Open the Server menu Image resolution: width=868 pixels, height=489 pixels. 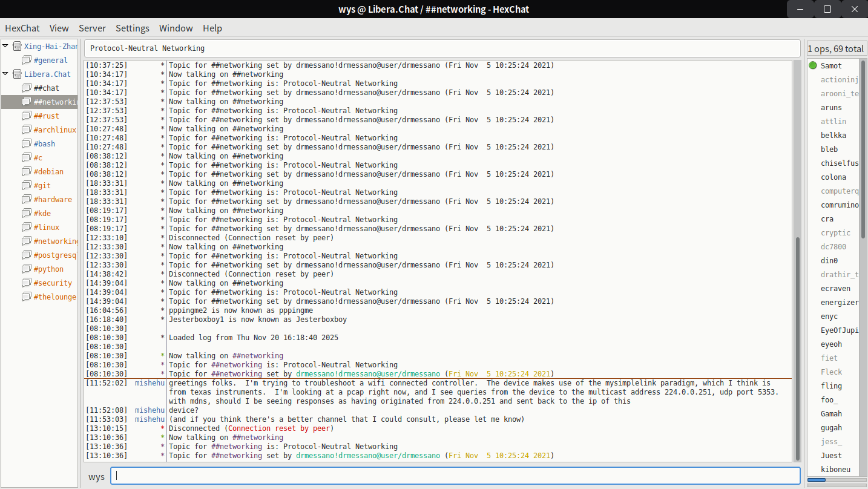(x=92, y=28)
